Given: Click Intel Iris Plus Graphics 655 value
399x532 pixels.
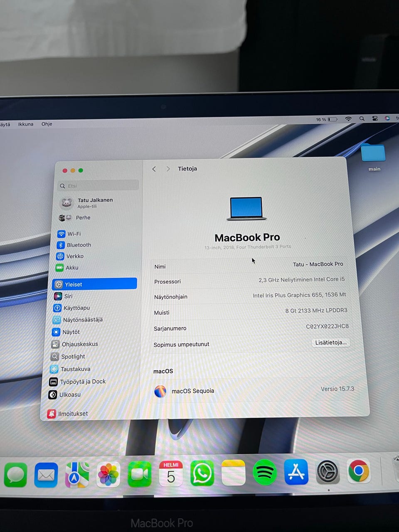Looking at the screenshot, I should (x=299, y=295).
